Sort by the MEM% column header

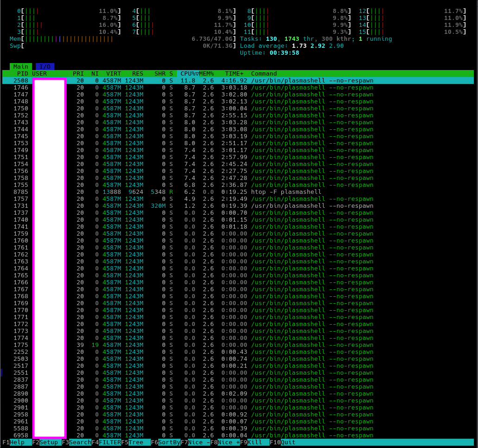[x=207, y=74]
